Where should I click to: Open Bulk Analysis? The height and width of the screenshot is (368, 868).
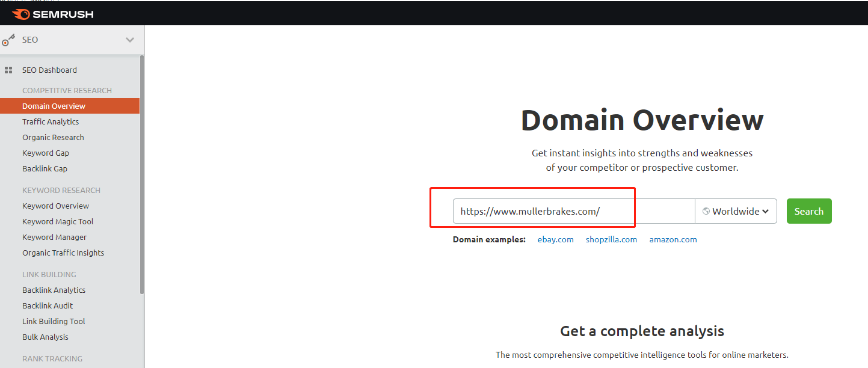[x=45, y=337]
